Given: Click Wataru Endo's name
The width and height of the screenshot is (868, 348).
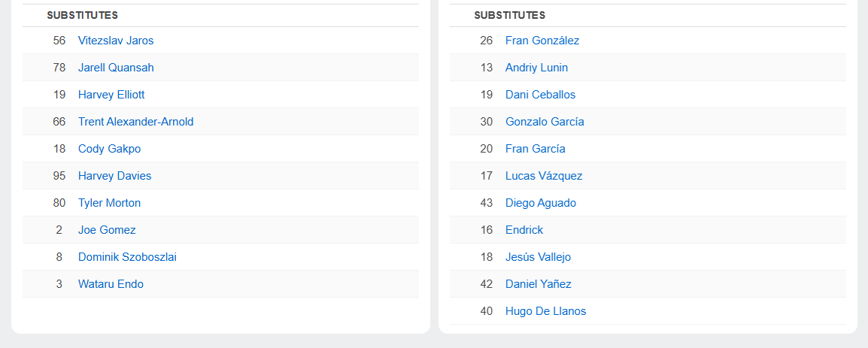Looking at the screenshot, I should pos(111,284).
